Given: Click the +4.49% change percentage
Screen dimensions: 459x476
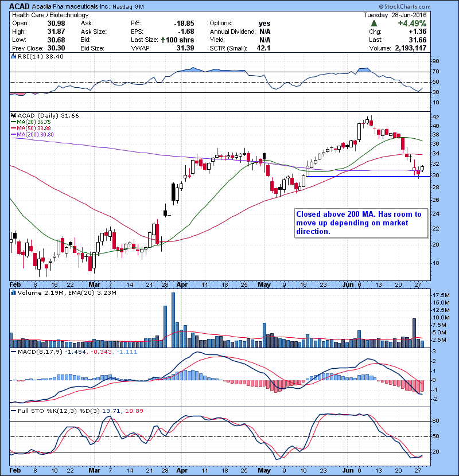Looking at the screenshot, I should tap(412, 24).
